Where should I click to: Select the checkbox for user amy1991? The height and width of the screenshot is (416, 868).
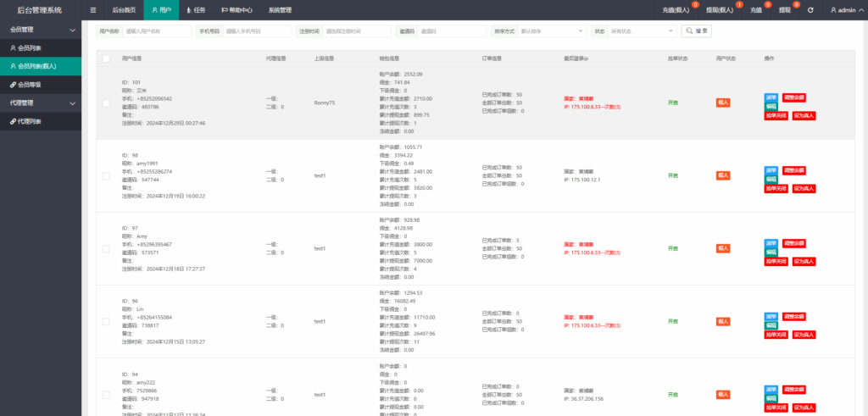(x=106, y=176)
